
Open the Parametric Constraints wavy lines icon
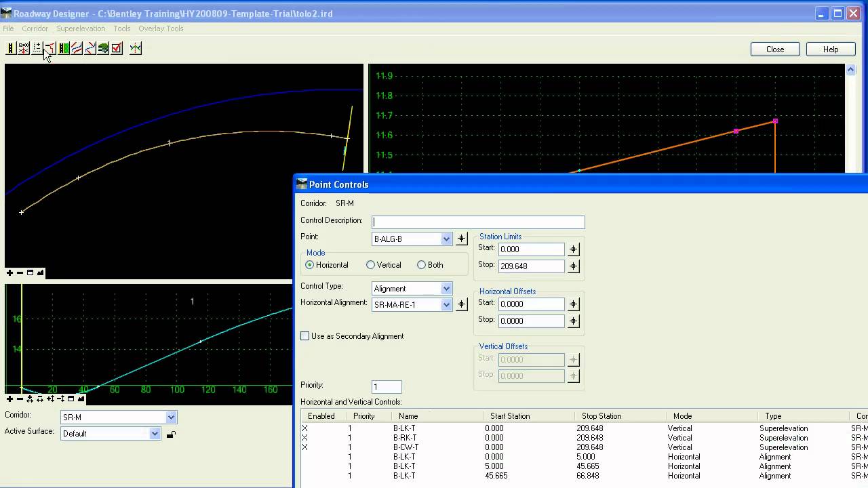[x=77, y=48]
